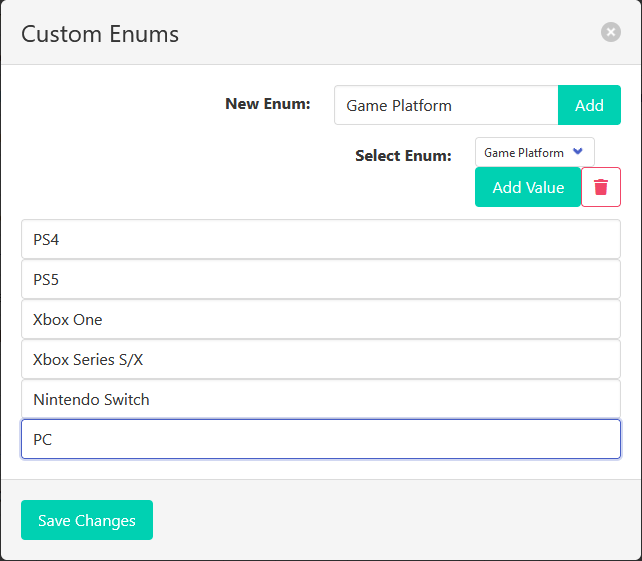Screen dimensions: 642x561
Task: Focus the New Enum text field
Action: 446,105
